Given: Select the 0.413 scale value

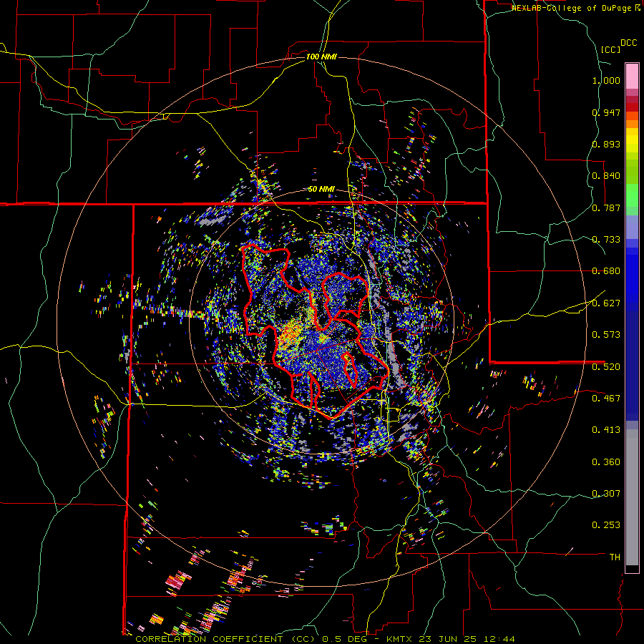Looking at the screenshot, I should pos(606,430).
